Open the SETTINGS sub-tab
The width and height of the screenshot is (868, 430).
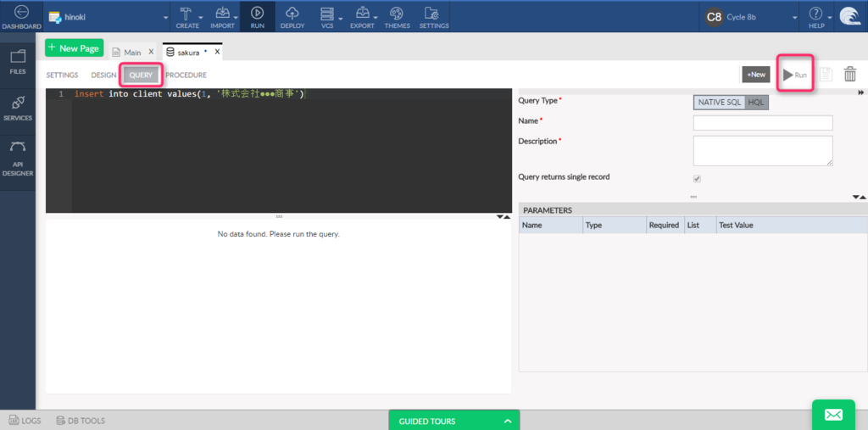click(x=62, y=75)
